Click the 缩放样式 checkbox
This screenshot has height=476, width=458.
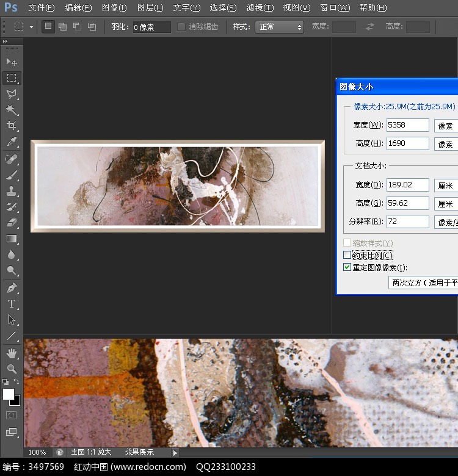pos(347,242)
